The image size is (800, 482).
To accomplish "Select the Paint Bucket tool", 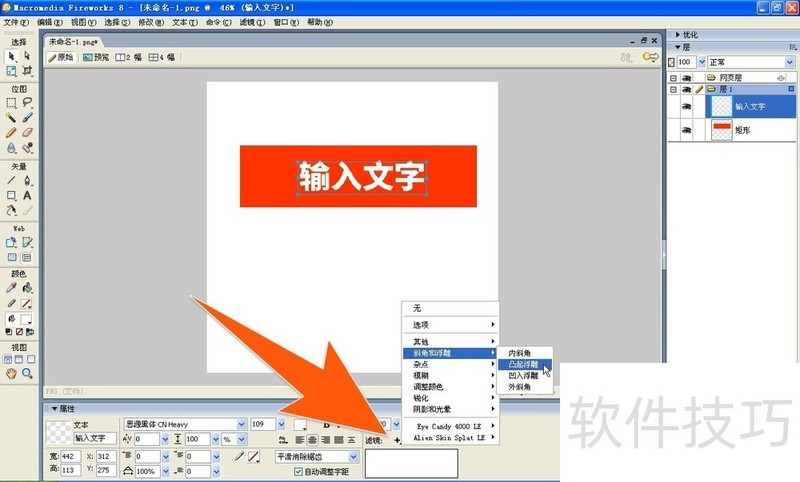I will pos(27,288).
